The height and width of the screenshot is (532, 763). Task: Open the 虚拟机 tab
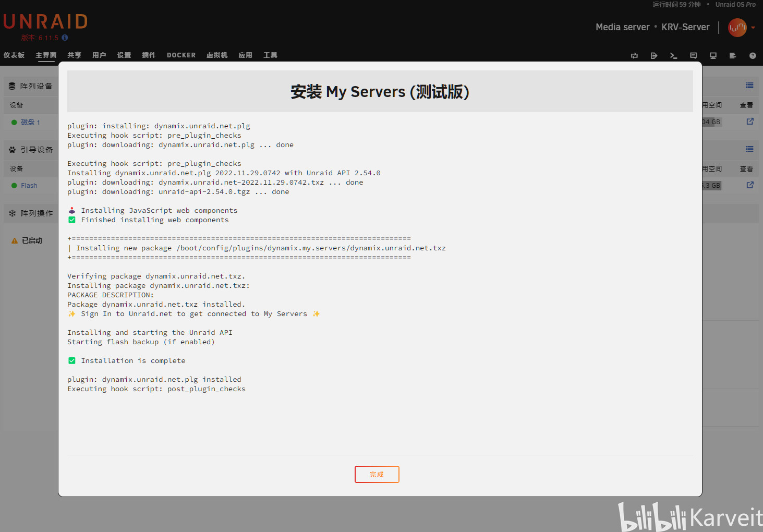coord(217,55)
